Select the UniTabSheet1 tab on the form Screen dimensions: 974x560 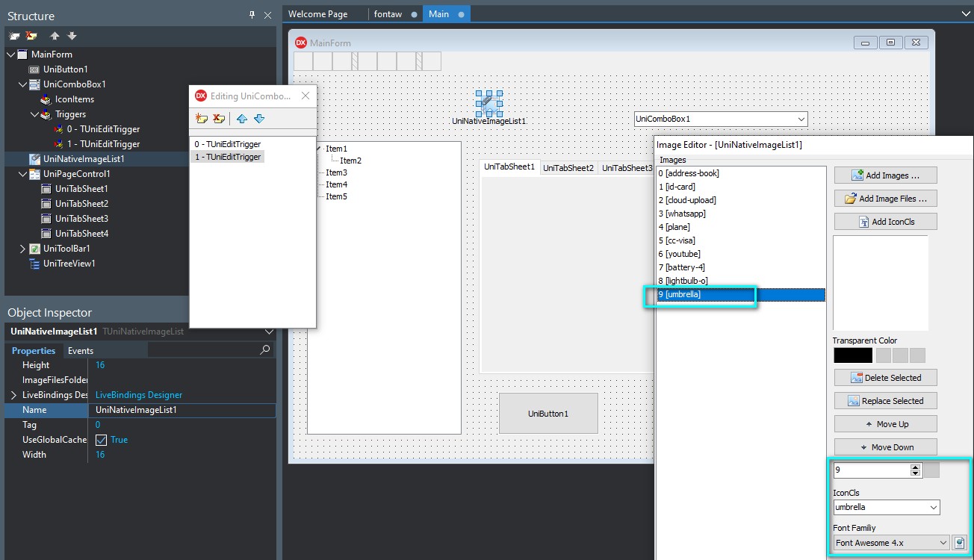509,167
